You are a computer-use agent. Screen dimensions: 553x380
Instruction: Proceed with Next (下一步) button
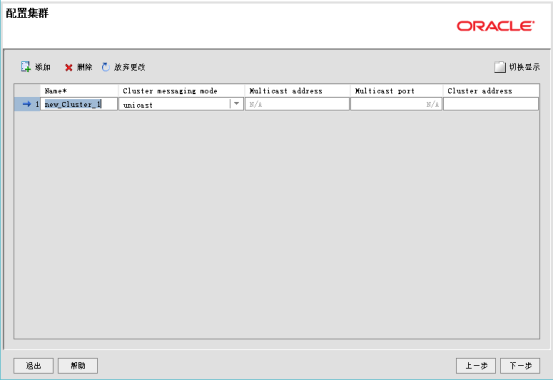coord(520,366)
